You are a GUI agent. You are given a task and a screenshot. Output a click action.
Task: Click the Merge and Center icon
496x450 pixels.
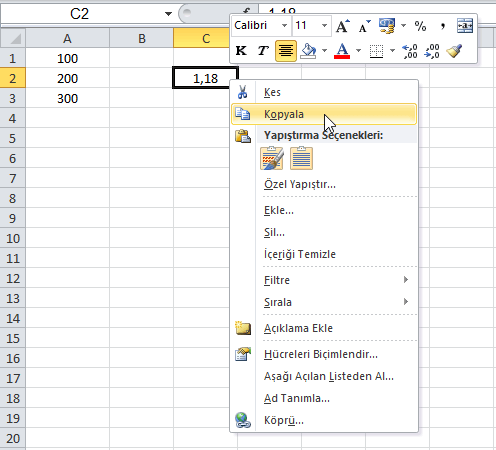(x=465, y=26)
